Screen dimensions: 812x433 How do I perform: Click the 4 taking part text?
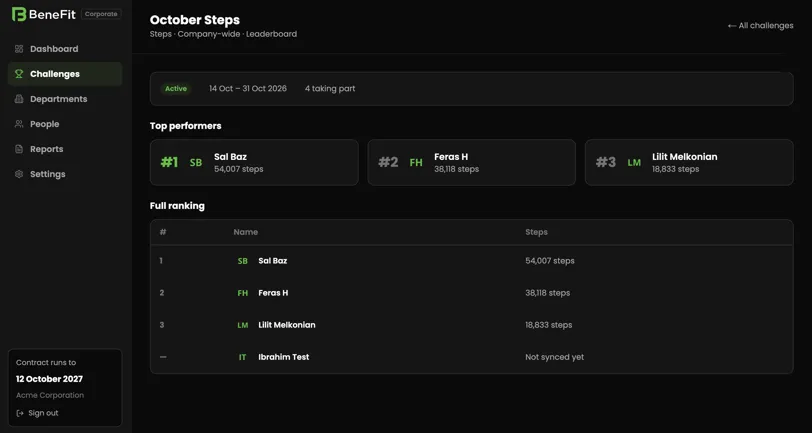tap(330, 89)
